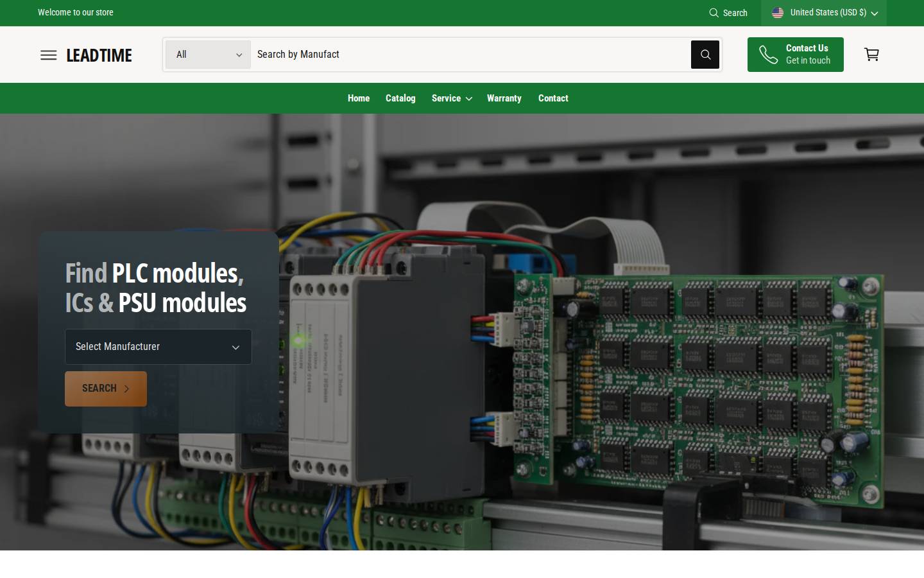
Task: Click the black magnifier search button
Action: pyautogui.click(x=705, y=55)
